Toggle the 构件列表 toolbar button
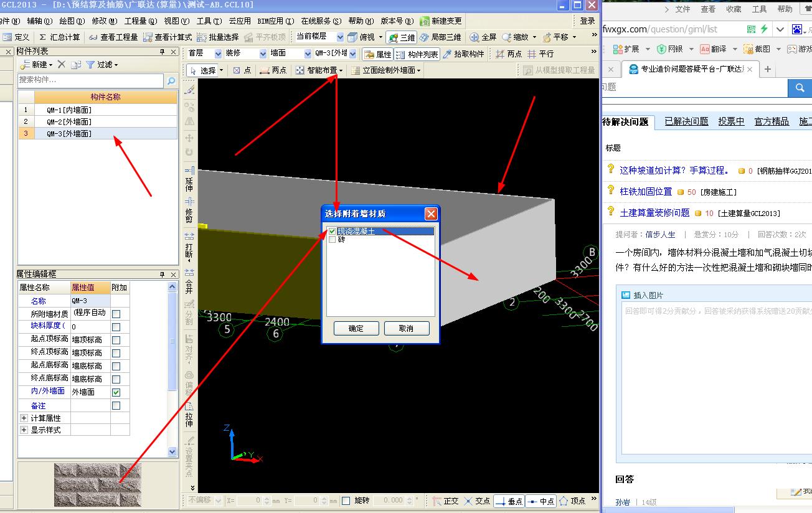 coord(417,54)
